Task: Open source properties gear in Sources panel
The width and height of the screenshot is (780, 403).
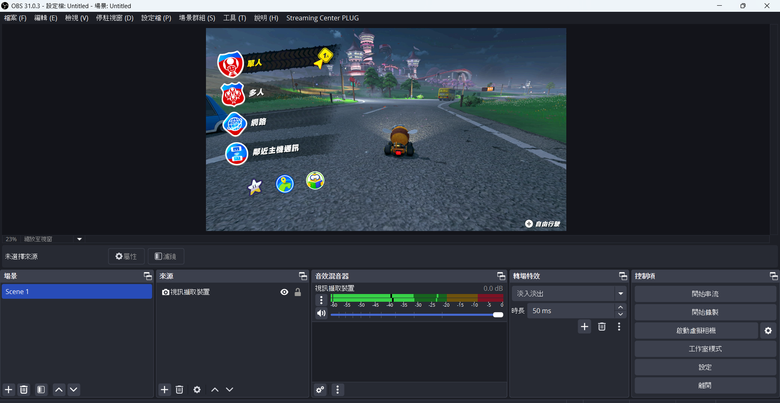Action: [197, 390]
